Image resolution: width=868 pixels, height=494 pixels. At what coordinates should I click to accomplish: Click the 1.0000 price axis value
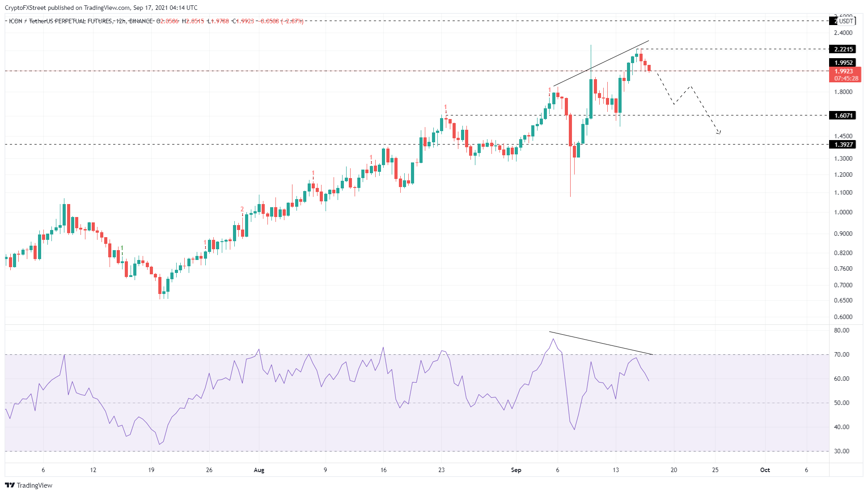pyautogui.click(x=843, y=213)
